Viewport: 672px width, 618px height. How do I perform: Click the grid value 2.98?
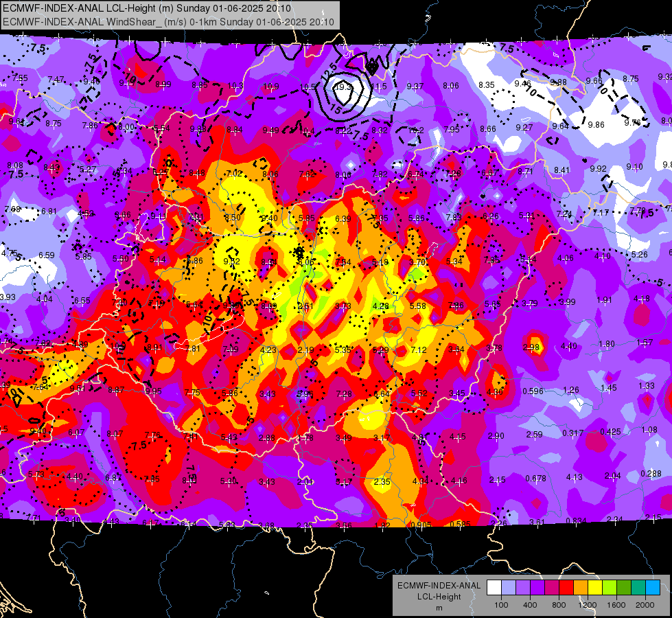[531, 347]
